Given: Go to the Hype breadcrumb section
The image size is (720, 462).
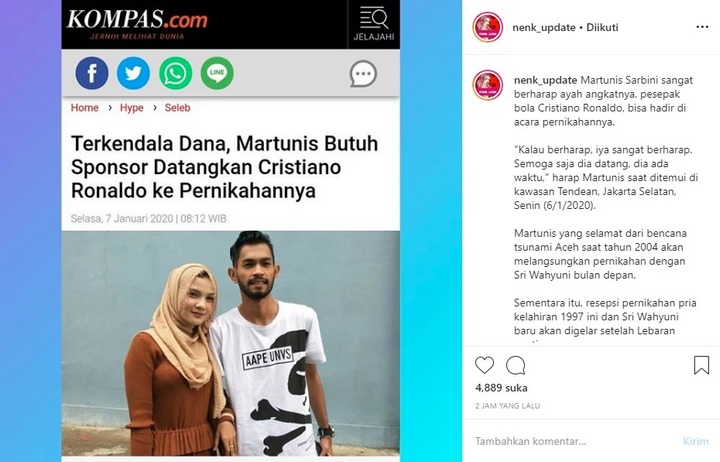Looking at the screenshot, I should tap(132, 107).
